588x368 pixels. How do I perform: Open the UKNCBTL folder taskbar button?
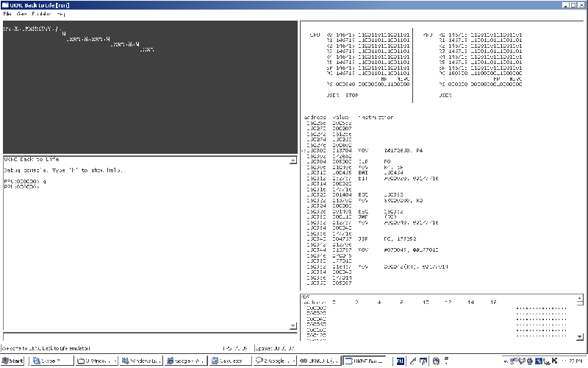tap(319, 361)
